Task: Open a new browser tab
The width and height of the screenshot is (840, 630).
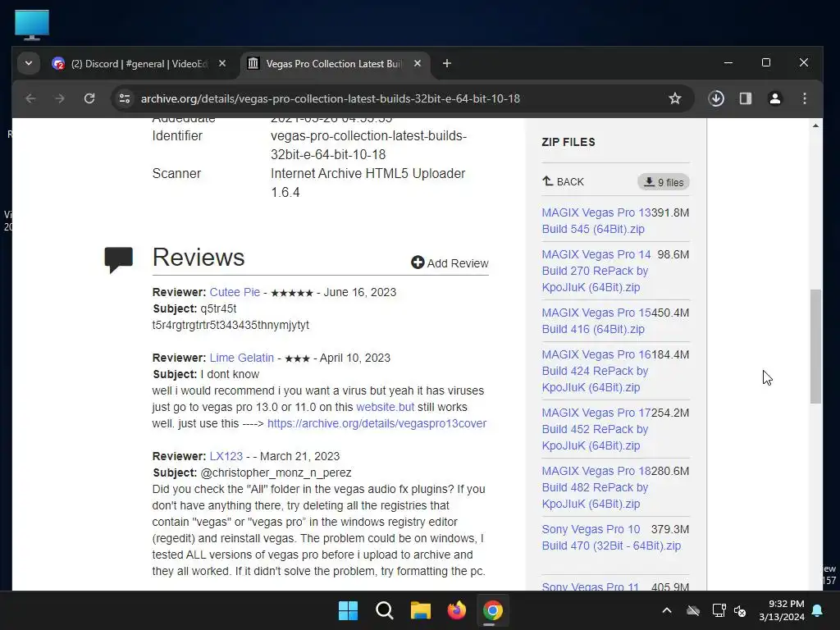Action: (447, 64)
